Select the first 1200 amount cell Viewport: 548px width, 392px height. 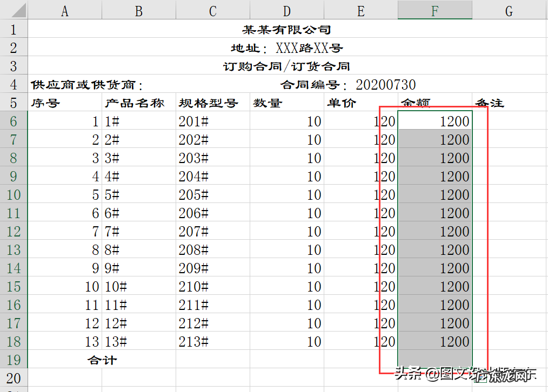(x=435, y=121)
